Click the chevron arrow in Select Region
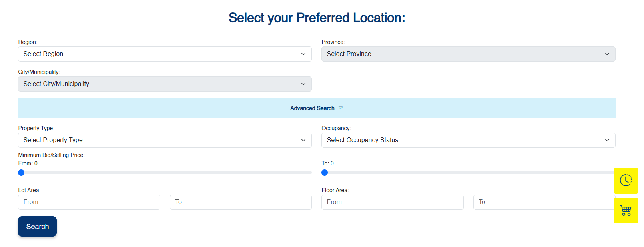This screenshot has height=247, width=644. (x=303, y=54)
